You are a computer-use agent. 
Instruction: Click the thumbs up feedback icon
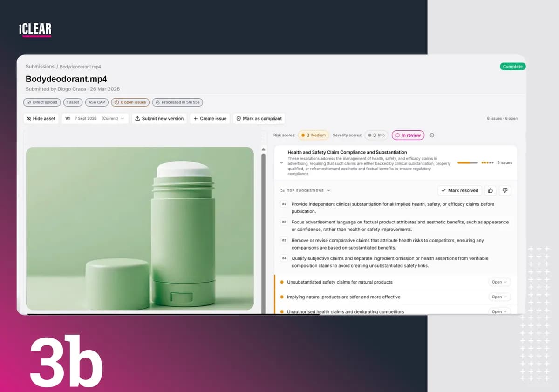coord(490,190)
